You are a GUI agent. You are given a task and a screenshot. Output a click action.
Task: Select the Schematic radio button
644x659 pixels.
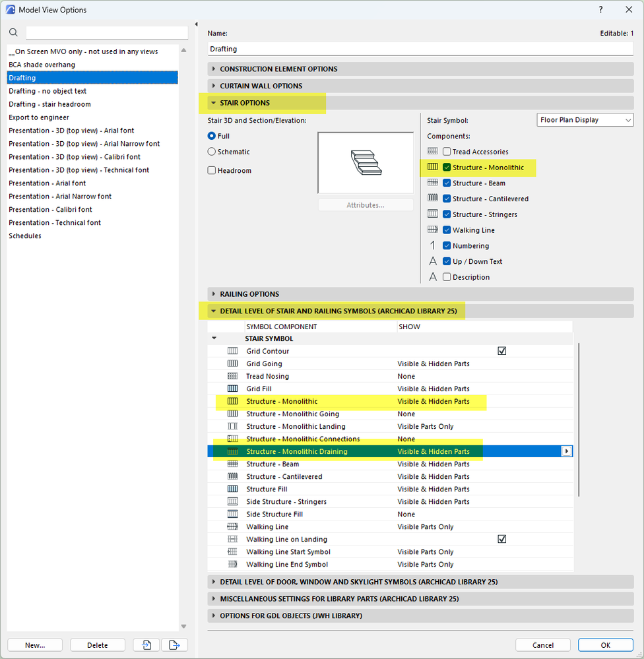click(x=211, y=151)
